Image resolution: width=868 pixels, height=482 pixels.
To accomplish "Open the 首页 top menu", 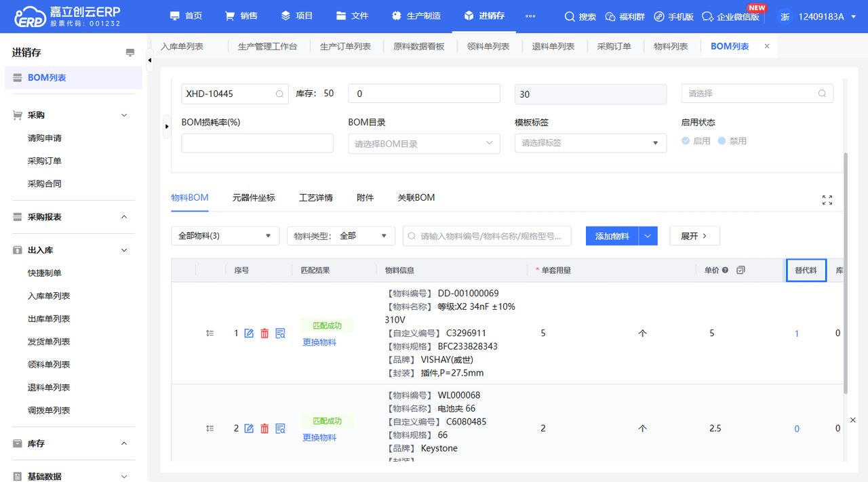I will [x=186, y=16].
